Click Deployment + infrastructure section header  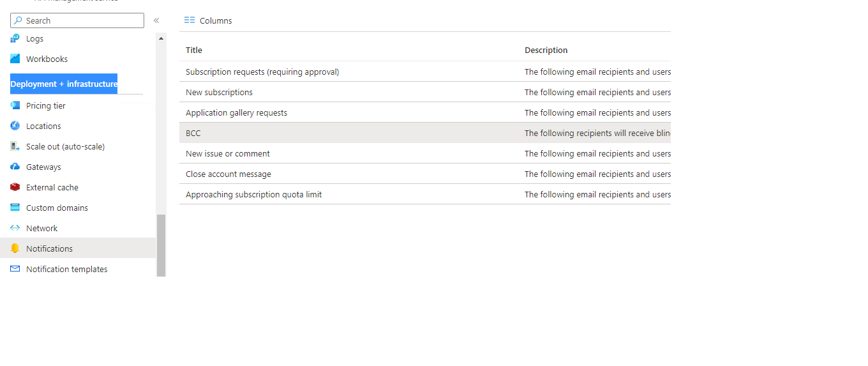point(64,84)
